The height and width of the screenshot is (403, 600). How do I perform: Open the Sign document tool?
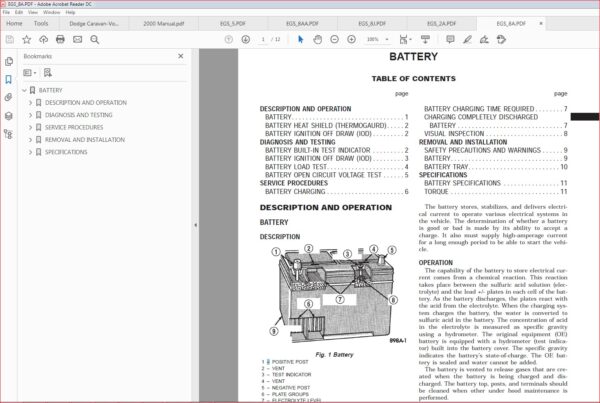tap(484, 39)
